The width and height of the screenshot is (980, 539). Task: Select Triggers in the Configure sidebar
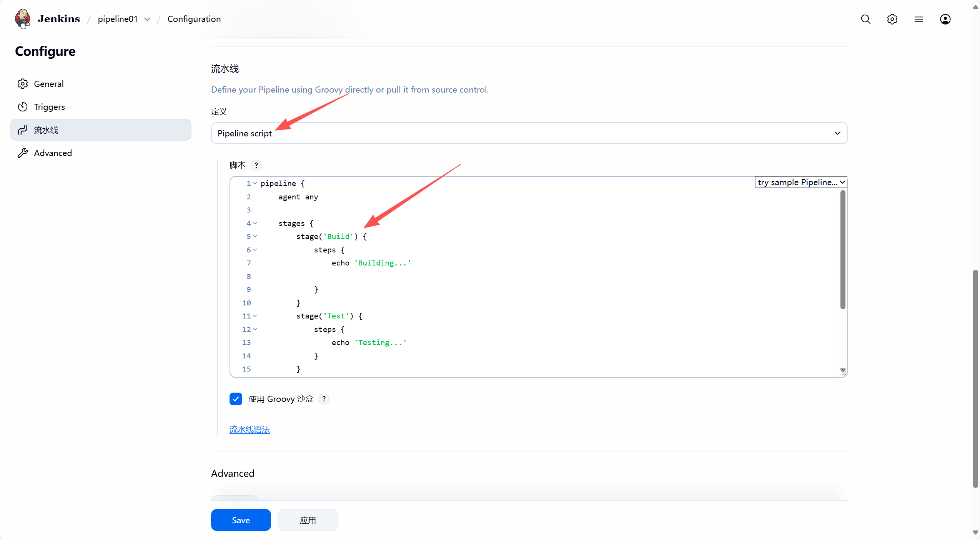point(49,107)
